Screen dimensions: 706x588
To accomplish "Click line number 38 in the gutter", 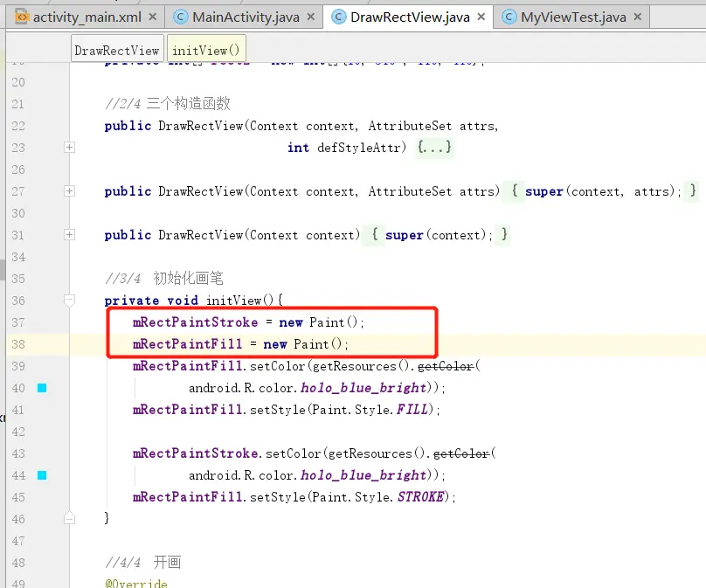I will (x=18, y=344).
